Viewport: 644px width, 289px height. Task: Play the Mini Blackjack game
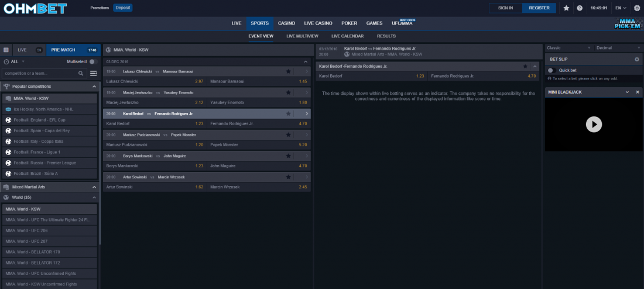click(x=594, y=124)
